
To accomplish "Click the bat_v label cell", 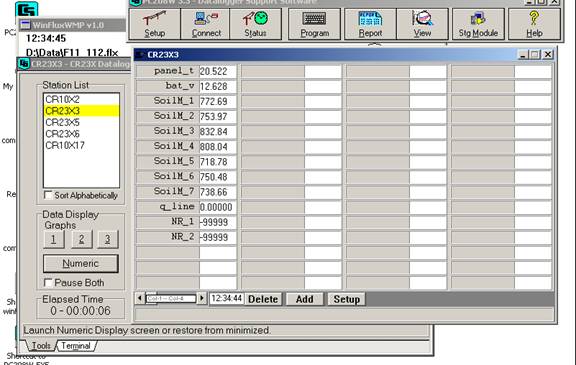I will coord(168,86).
